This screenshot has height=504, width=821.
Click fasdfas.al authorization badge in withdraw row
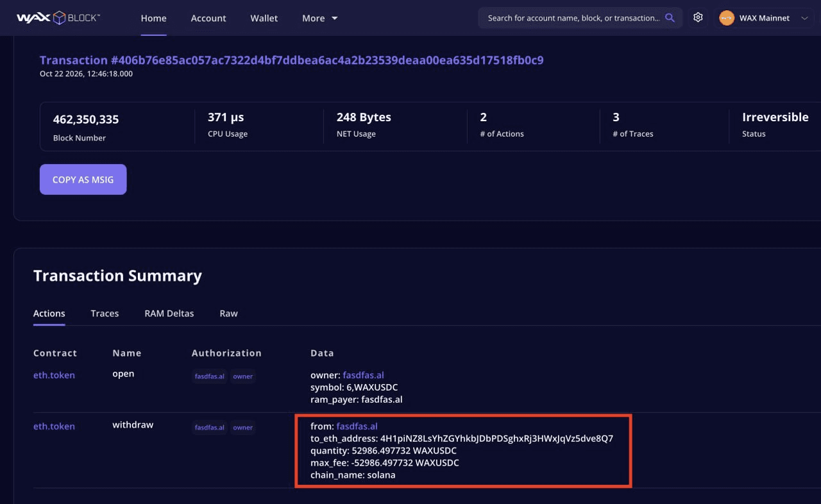(x=210, y=428)
